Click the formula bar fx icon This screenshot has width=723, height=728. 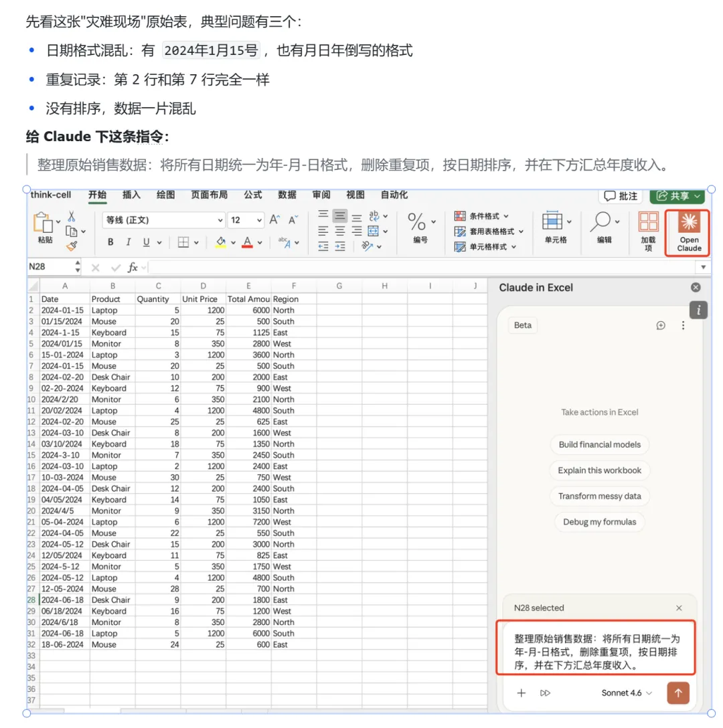pos(133,267)
